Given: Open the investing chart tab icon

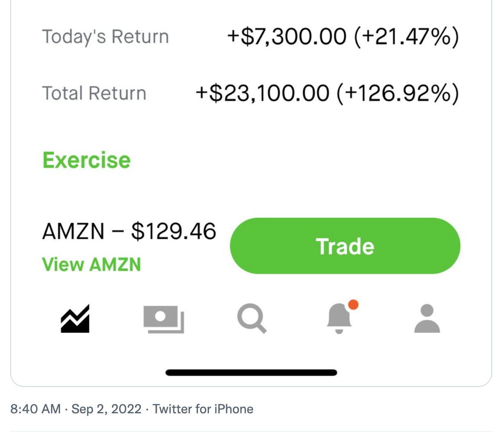Looking at the screenshot, I should (75, 318).
